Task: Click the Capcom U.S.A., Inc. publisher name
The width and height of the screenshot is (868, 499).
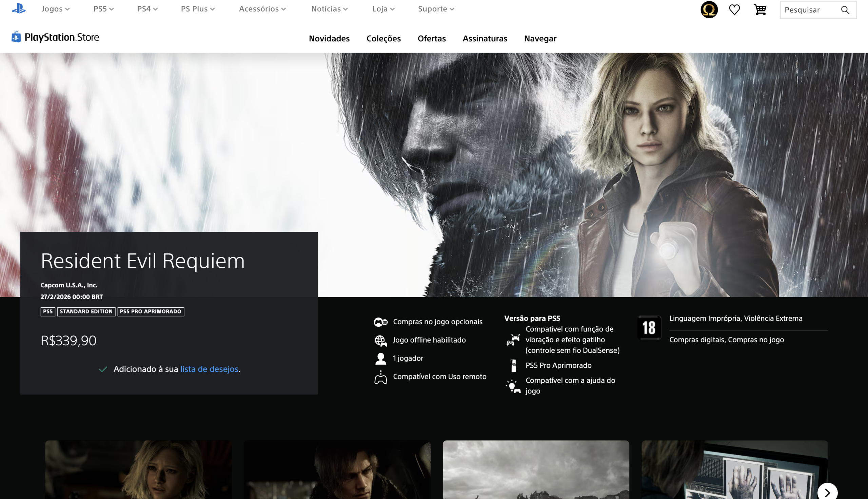Action: 69,285
